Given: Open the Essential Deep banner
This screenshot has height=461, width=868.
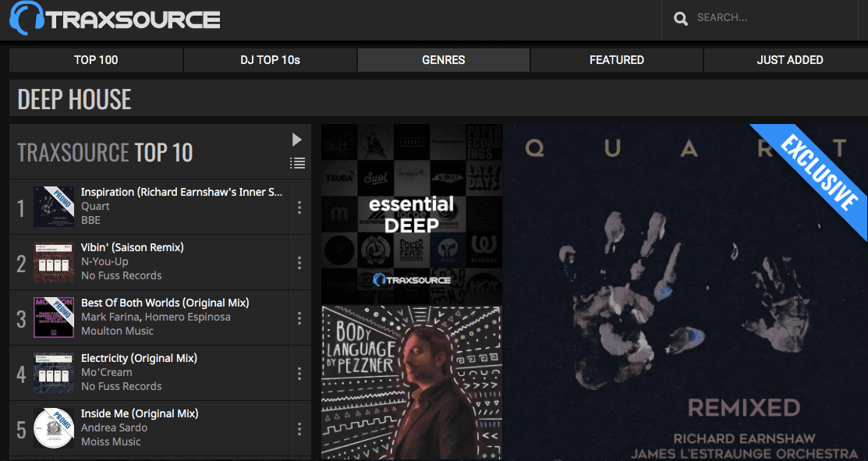Looking at the screenshot, I should coord(411,214).
